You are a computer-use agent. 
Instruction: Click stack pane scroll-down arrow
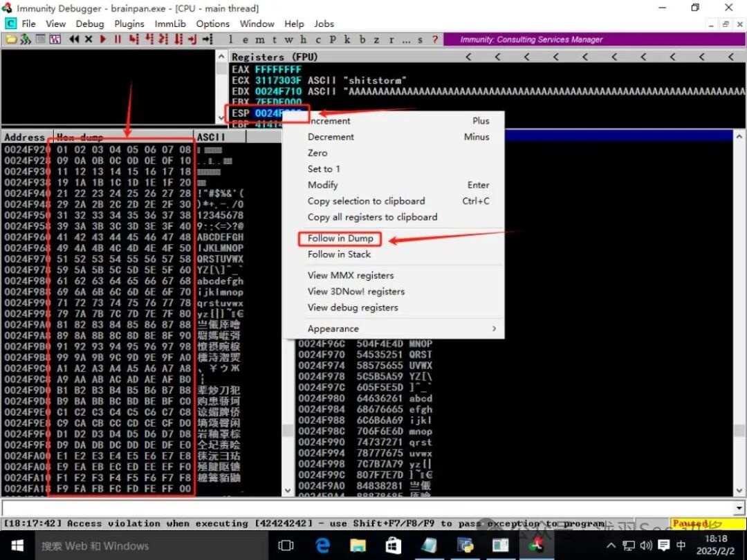pyautogui.click(x=739, y=490)
